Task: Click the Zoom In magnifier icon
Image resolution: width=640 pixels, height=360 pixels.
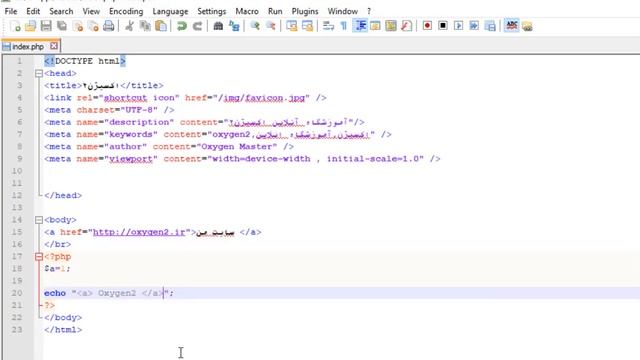Action: pos(255,26)
